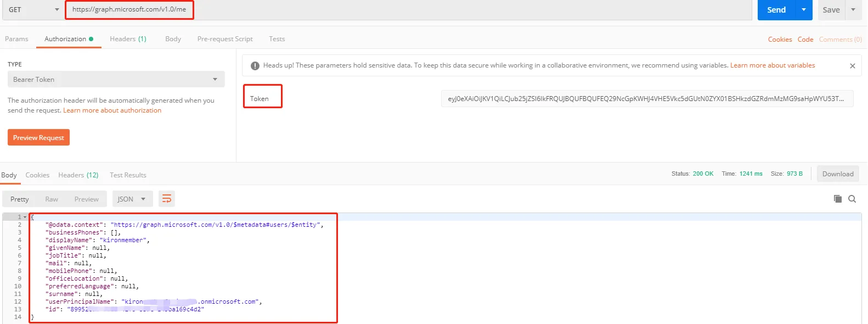Click the "userPrincipalName" line
This screenshot has height=324, width=868.
tap(154, 301)
